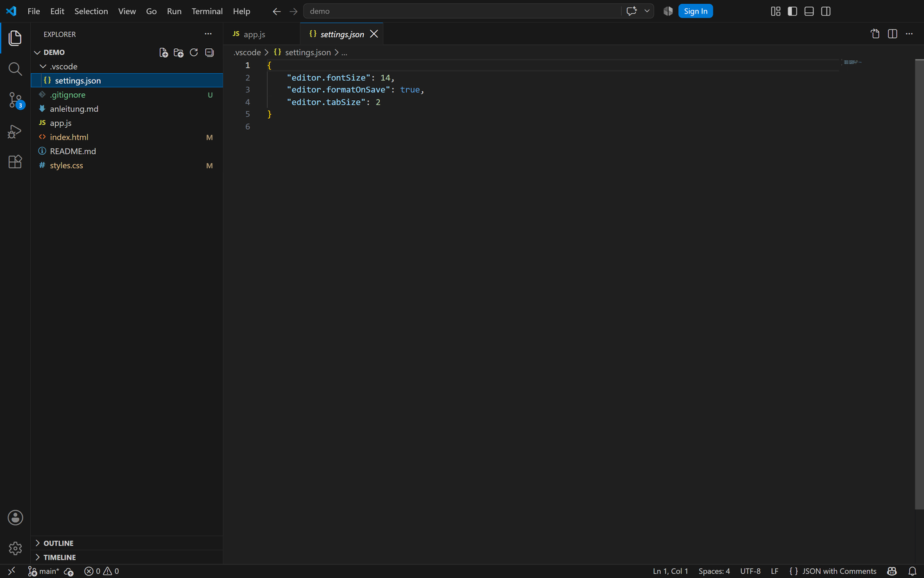Open the View menu
Image resolution: width=924 pixels, height=578 pixels.
point(127,12)
